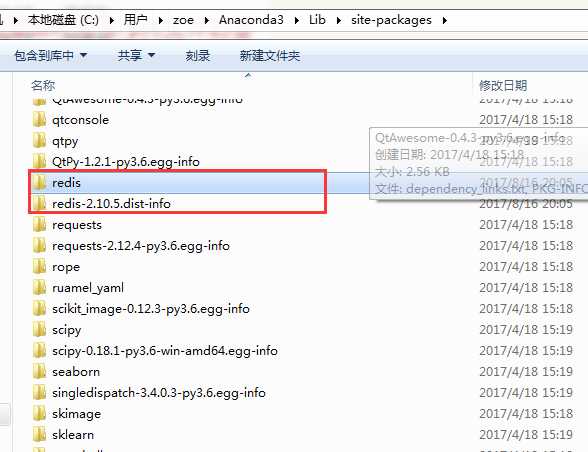
Task: Click the rope folder icon
Action: pos(39,267)
